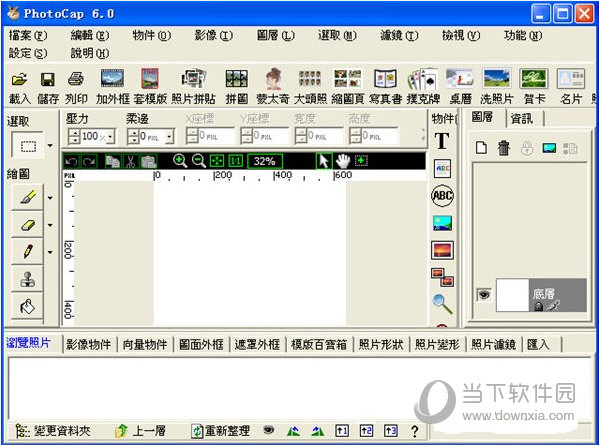Image resolution: width=599 pixels, height=445 pixels.
Task: Click the 高度 height input field
Action: [374, 136]
